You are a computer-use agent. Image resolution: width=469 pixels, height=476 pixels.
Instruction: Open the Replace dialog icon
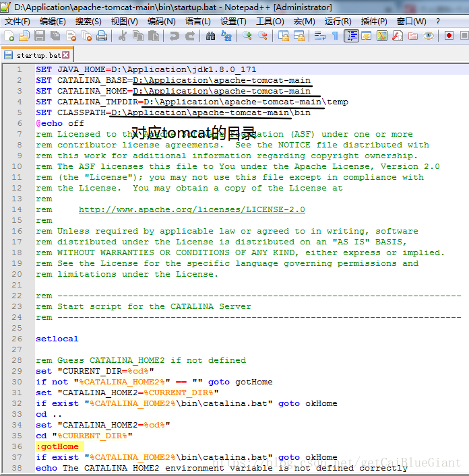[226, 36]
